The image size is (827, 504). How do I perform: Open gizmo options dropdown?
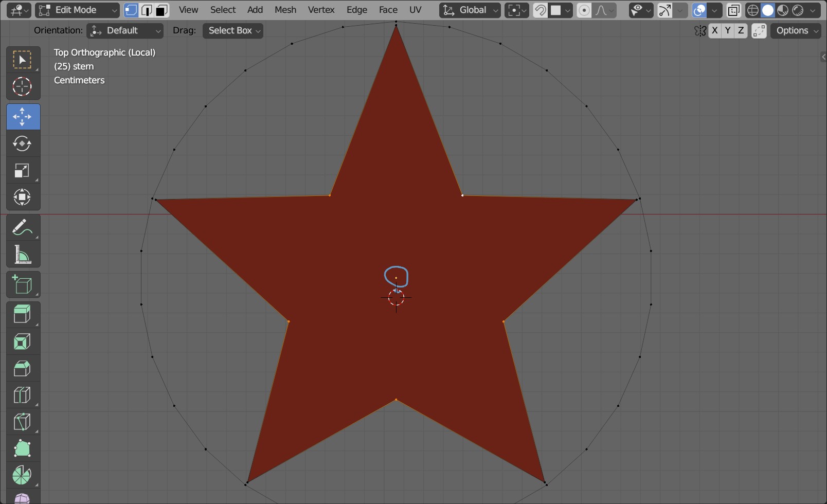pos(680,10)
